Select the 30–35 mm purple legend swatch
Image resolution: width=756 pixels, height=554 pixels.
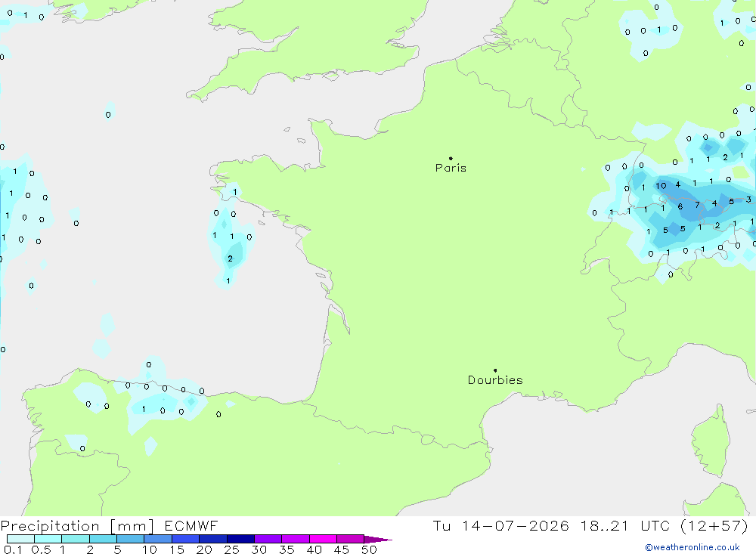click(268, 539)
